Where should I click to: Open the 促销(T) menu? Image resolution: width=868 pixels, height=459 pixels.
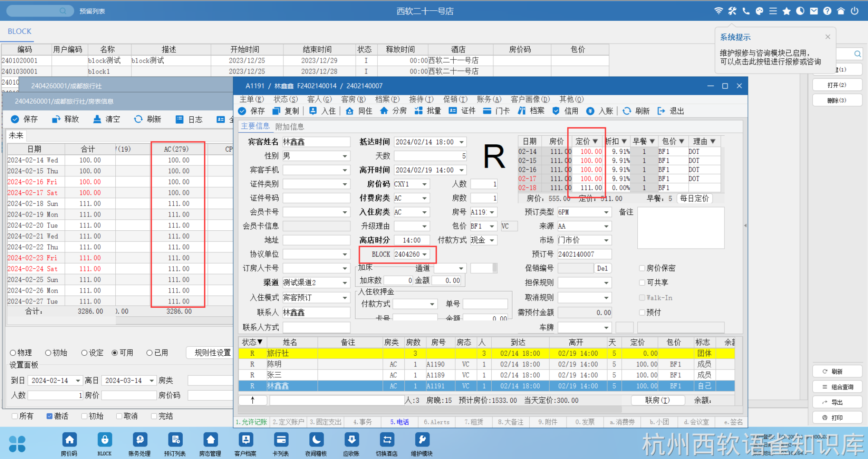tap(455, 99)
